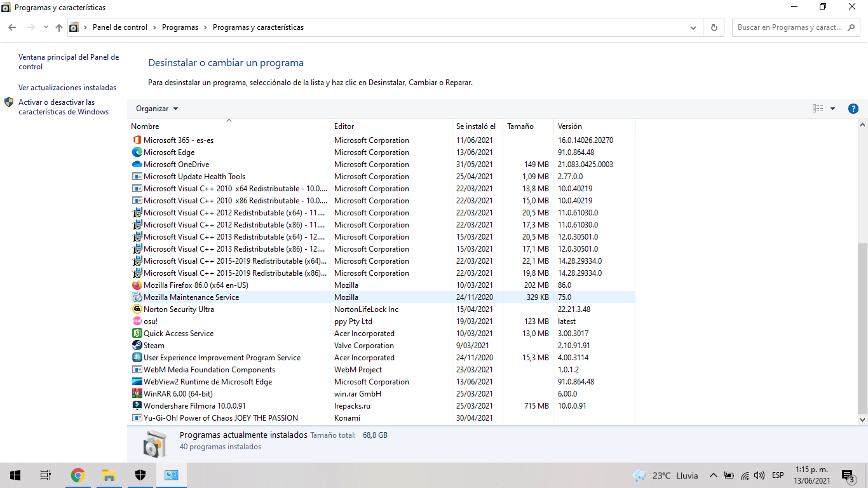Open File Explorer from the taskbar

109,475
